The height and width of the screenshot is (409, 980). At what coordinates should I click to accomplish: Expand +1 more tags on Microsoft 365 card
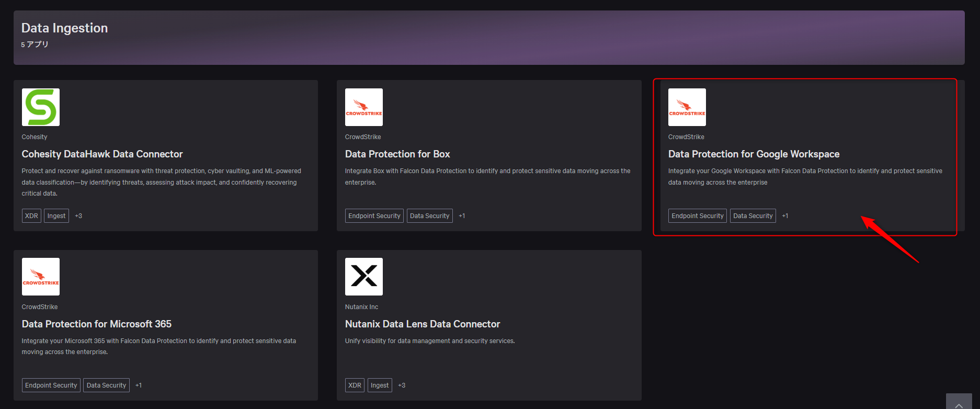pyautogui.click(x=139, y=385)
